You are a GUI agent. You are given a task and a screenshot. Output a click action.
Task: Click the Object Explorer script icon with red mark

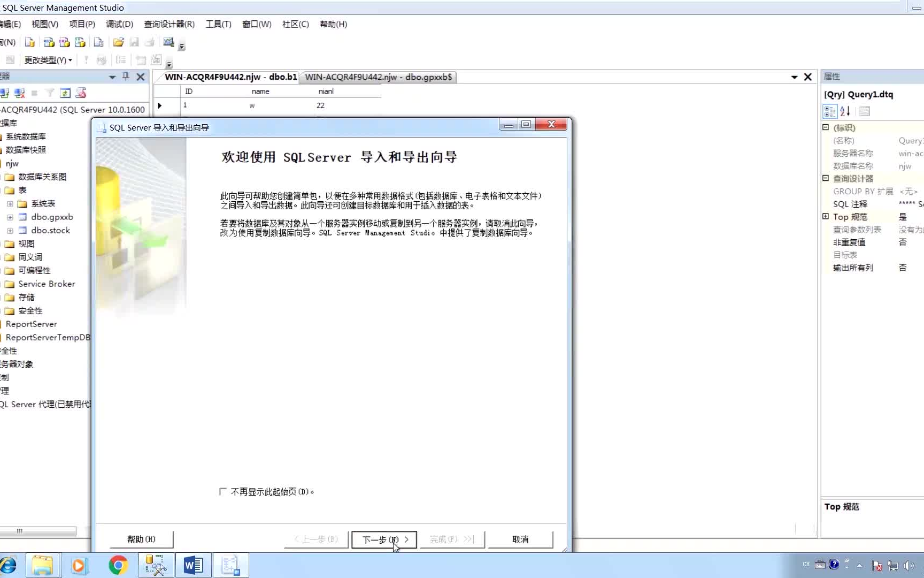(81, 93)
